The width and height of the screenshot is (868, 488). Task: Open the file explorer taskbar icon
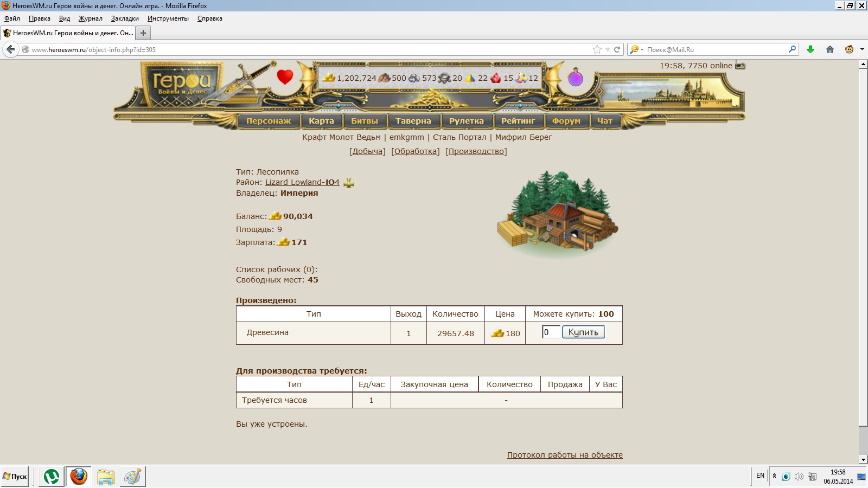tap(106, 477)
